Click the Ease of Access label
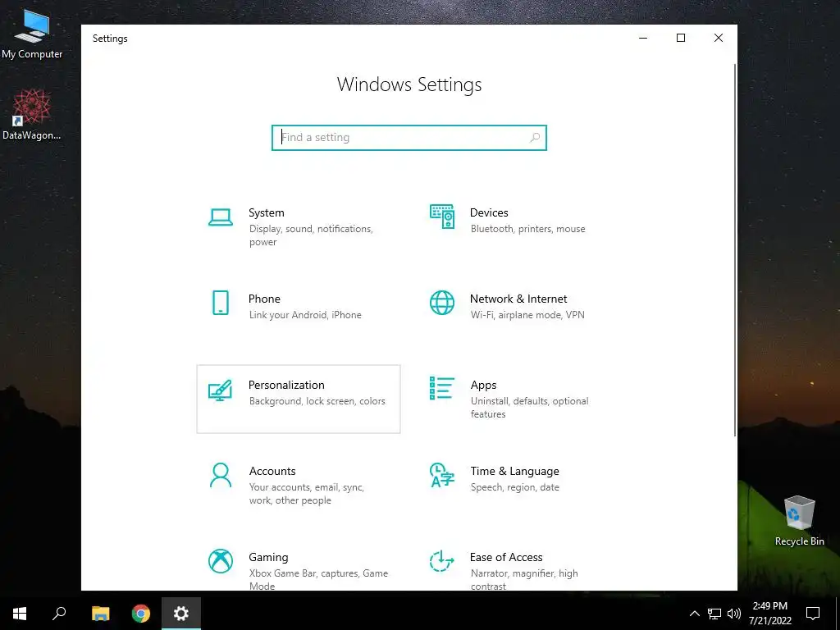The image size is (840, 630). point(506,557)
